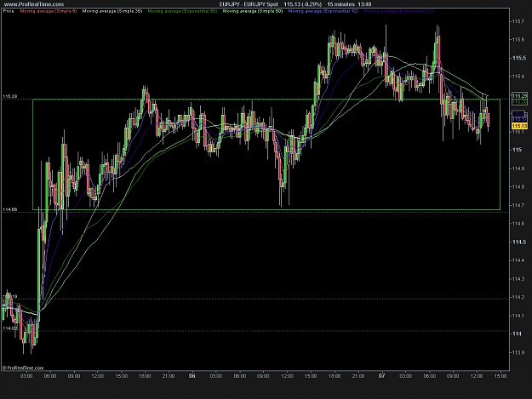The image size is (532, 399).
Task: Select the Moving average (Simple 50) legend label
Action: click(x=253, y=11)
